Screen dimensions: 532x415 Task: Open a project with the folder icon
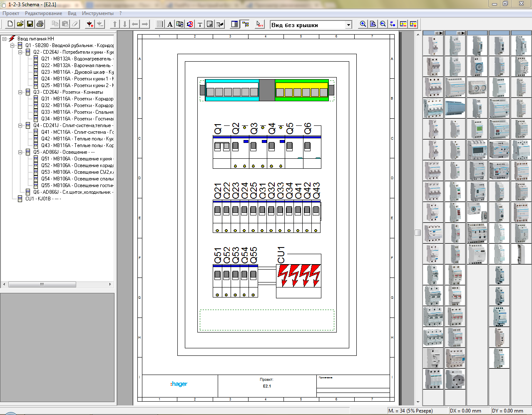(x=20, y=24)
